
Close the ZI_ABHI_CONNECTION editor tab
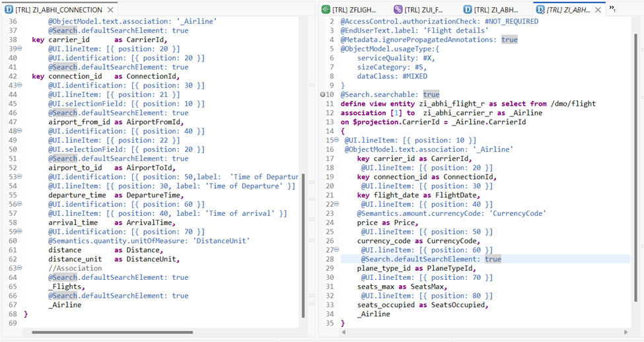pyautogui.click(x=111, y=10)
